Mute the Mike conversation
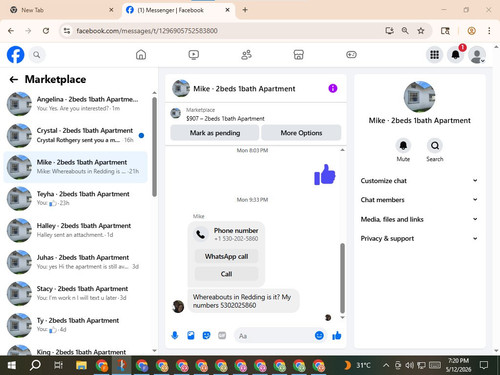The image size is (500, 375). 403,146
